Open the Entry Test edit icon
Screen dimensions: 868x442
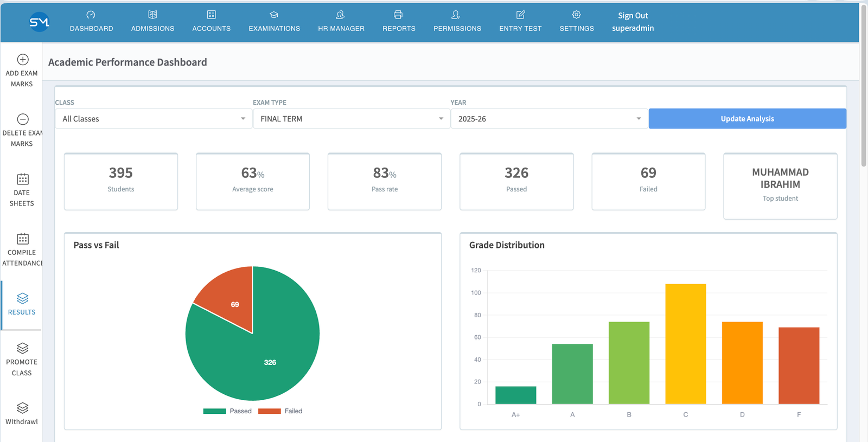[520, 15]
